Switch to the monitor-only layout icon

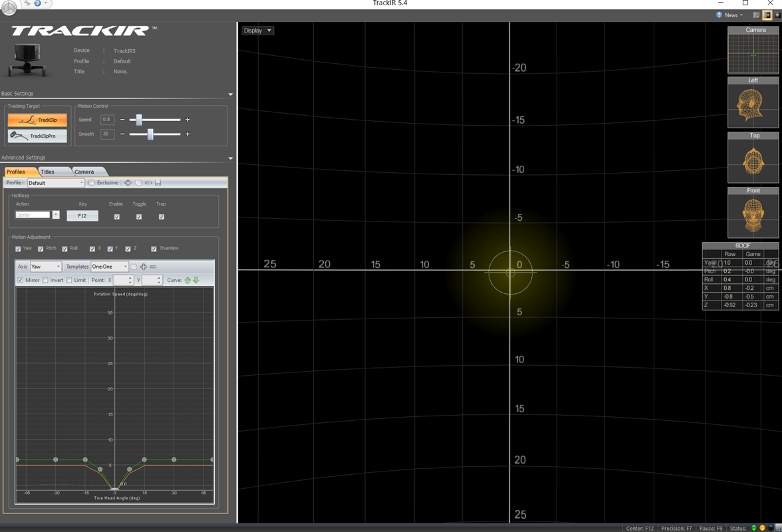pyautogui.click(x=756, y=15)
